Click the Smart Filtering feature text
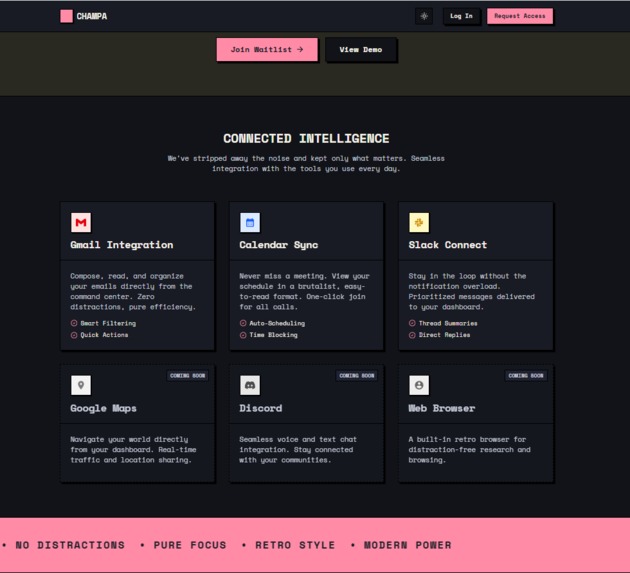630x573 pixels. (x=108, y=323)
